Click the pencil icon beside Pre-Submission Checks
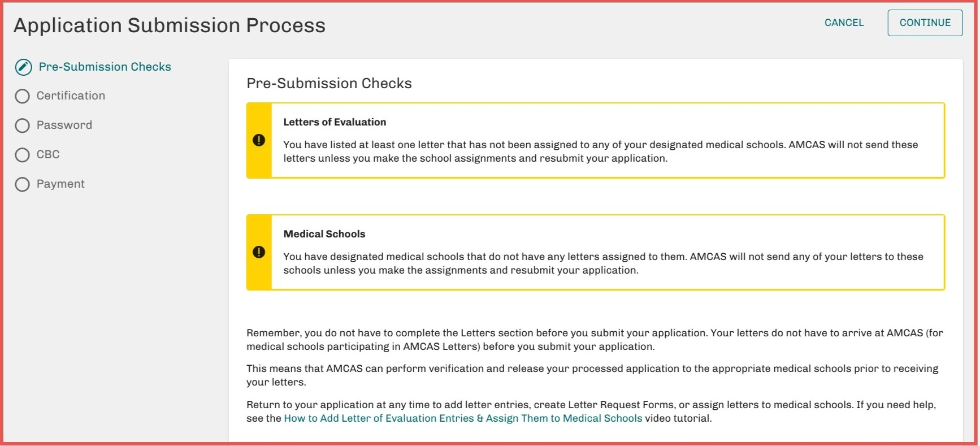 click(23, 67)
